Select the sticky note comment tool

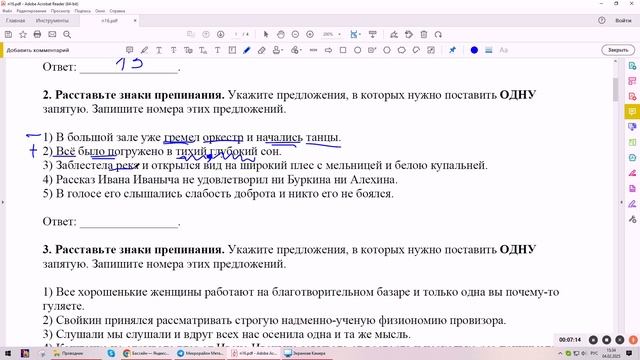(x=129, y=50)
